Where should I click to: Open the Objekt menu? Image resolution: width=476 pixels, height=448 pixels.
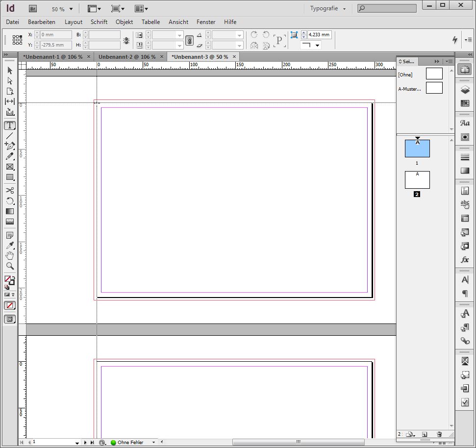tap(124, 22)
